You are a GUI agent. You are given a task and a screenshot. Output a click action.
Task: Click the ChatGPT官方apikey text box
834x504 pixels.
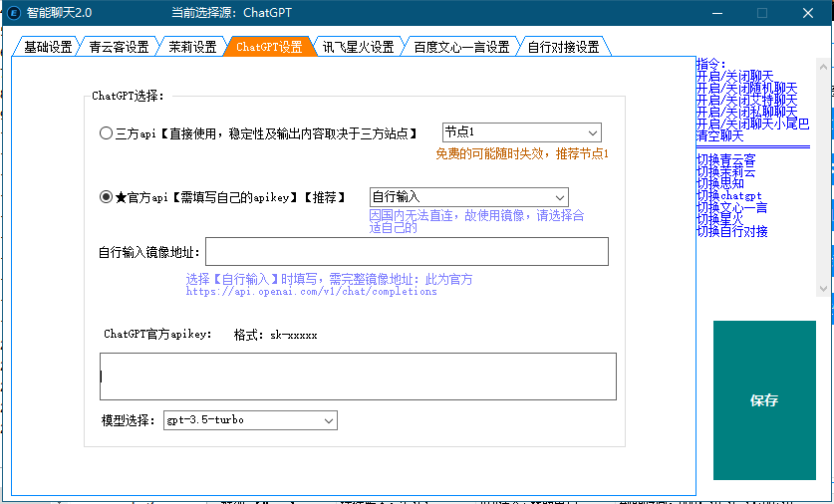pyautogui.click(x=358, y=377)
